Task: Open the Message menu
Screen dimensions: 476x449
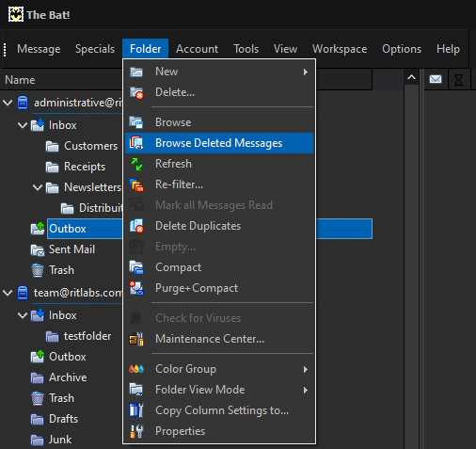Action: tap(39, 49)
